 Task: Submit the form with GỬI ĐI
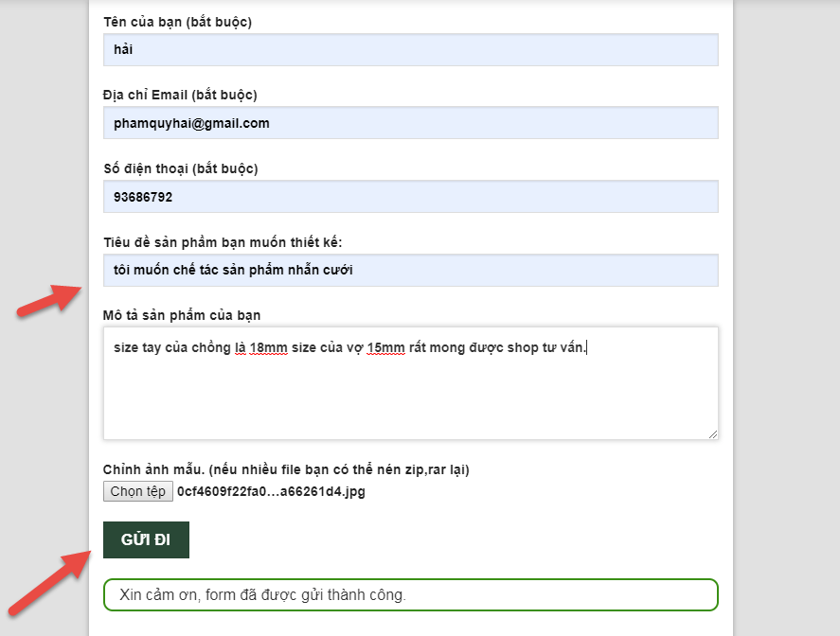146,539
